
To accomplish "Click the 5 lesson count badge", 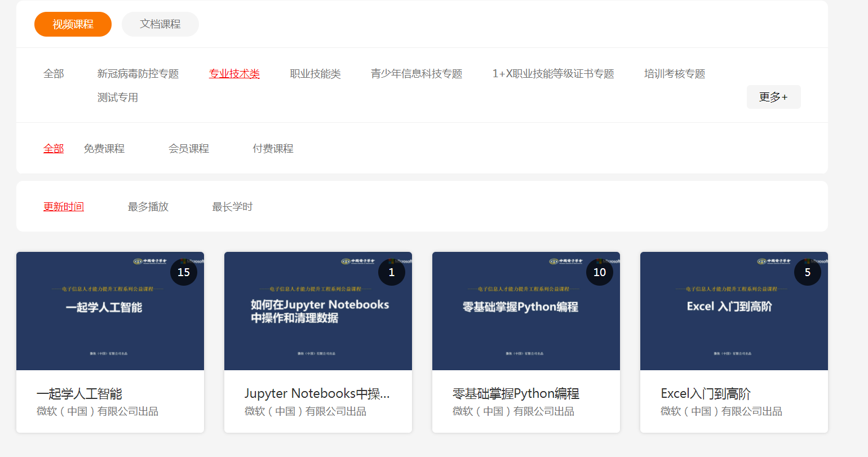I will (808, 272).
